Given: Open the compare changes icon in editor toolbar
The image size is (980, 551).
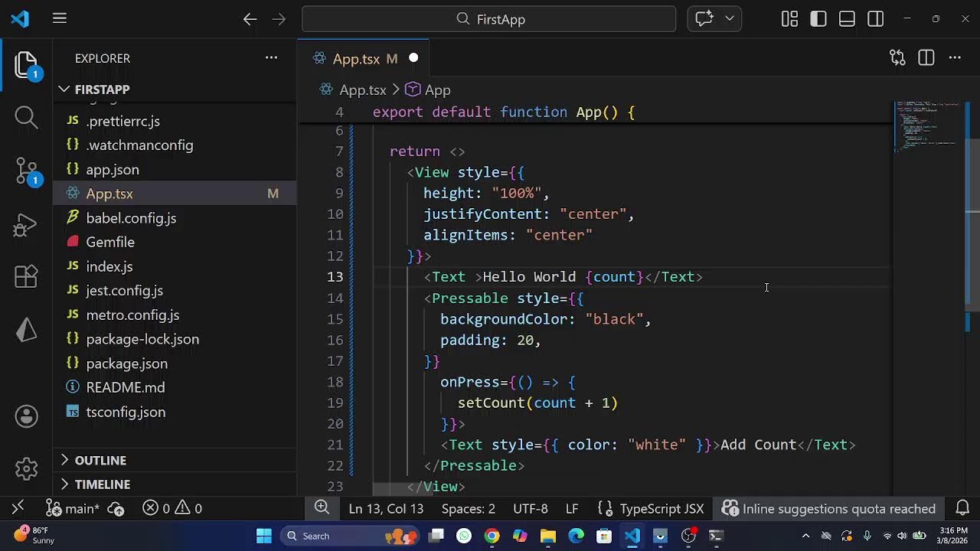Looking at the screenshot, I should pyautogui.click(x=897, y=58).
